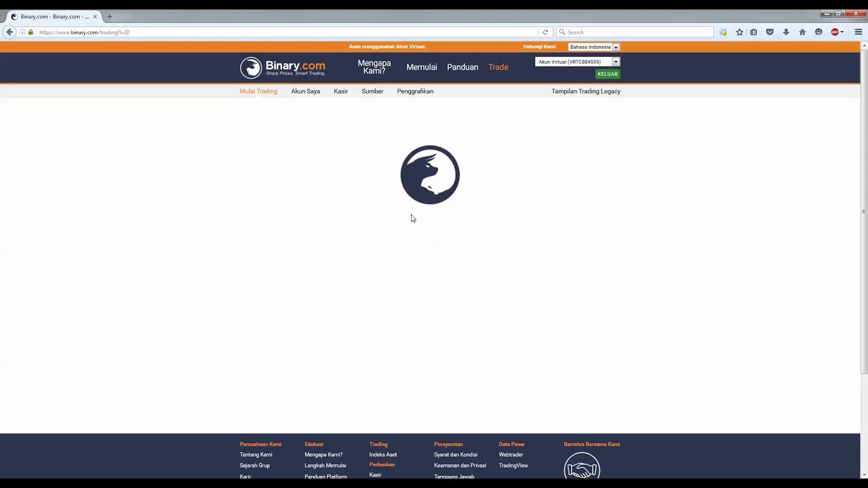
Task: Click Tampilan Trading Legacy link
Action: click(x=586, y=91)
